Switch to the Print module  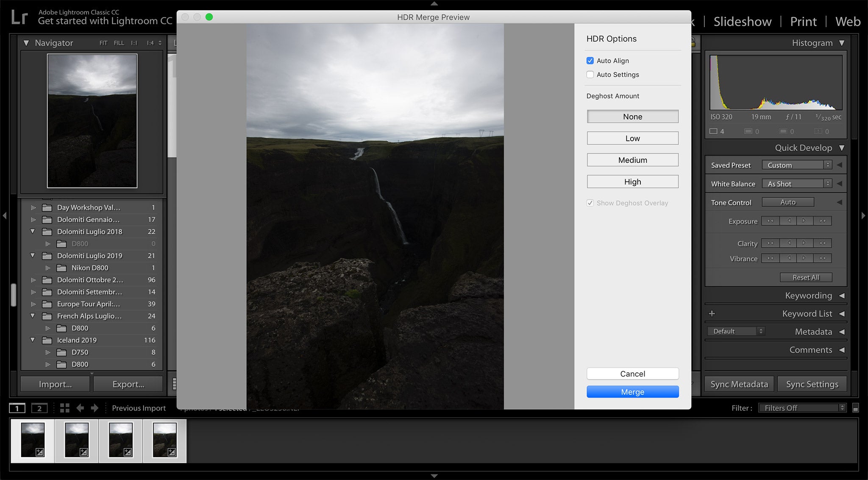tap(803, 21)
